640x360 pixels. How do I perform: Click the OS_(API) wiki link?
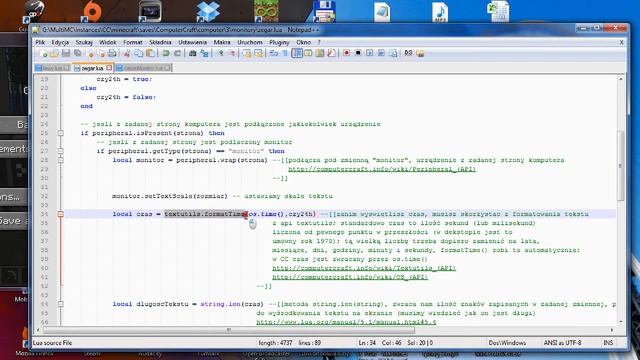click(350, 277)
